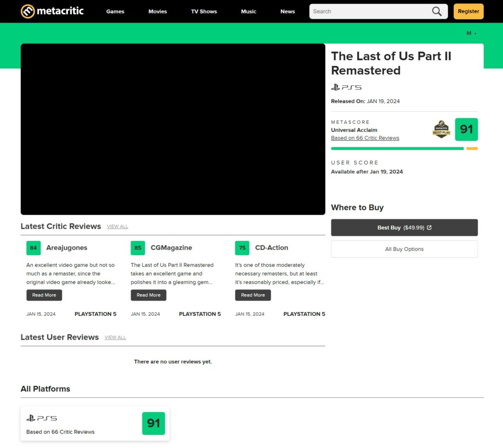Read more of CD-Action review

click(253, 295)
